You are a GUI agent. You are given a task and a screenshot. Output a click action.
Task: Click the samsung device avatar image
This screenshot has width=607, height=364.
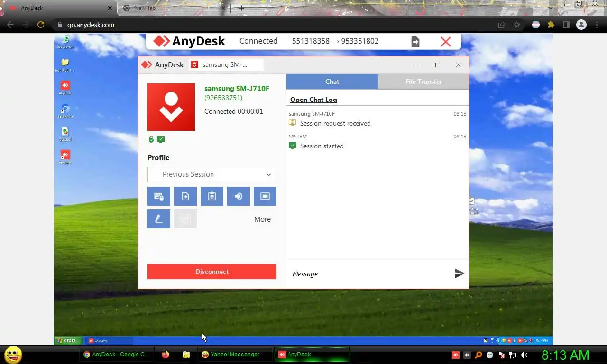click(171, 107)
